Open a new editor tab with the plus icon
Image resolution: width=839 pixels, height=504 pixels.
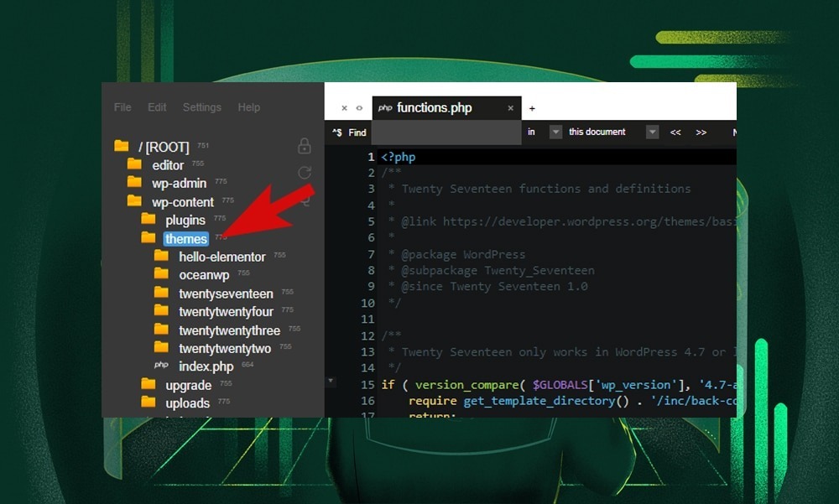point(534,107)
